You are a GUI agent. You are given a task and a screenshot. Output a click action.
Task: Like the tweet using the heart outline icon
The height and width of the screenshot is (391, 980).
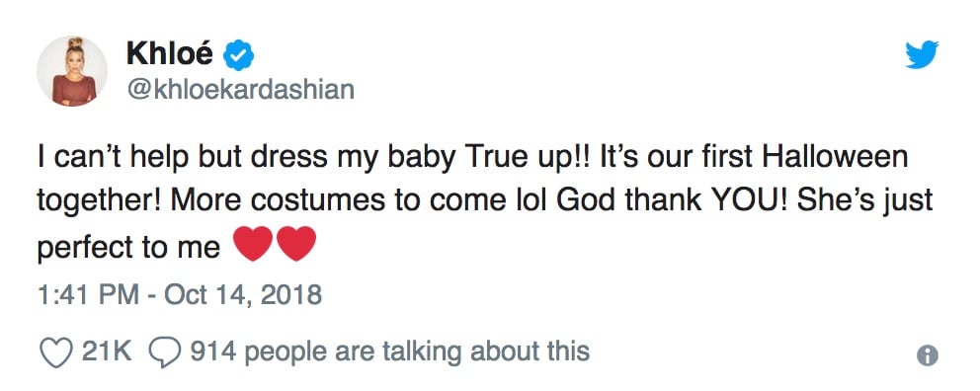pos(57,352)
